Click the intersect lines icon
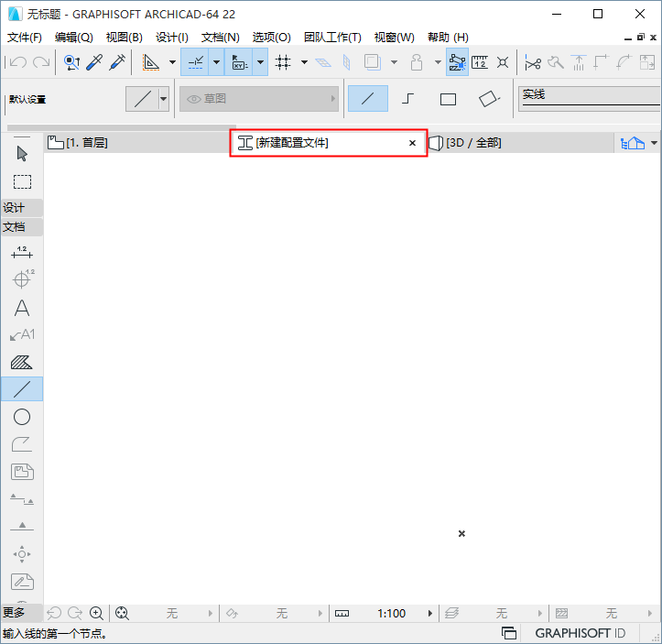The width and height of the screenshot is (662, 644). 503,62
